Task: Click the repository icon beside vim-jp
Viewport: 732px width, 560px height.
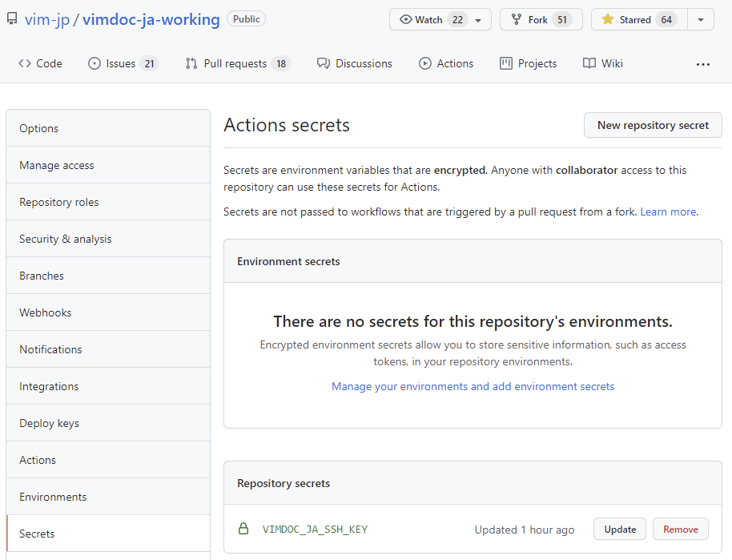Action: point(12,19)
